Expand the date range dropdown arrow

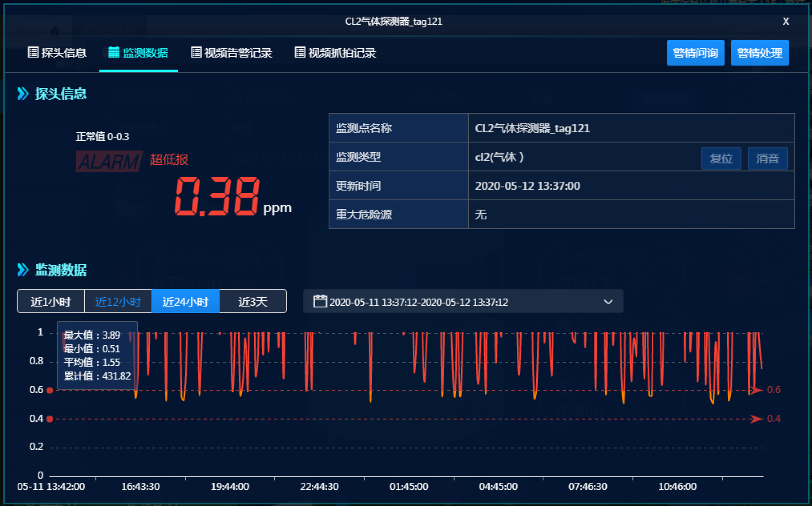point(608,302)
